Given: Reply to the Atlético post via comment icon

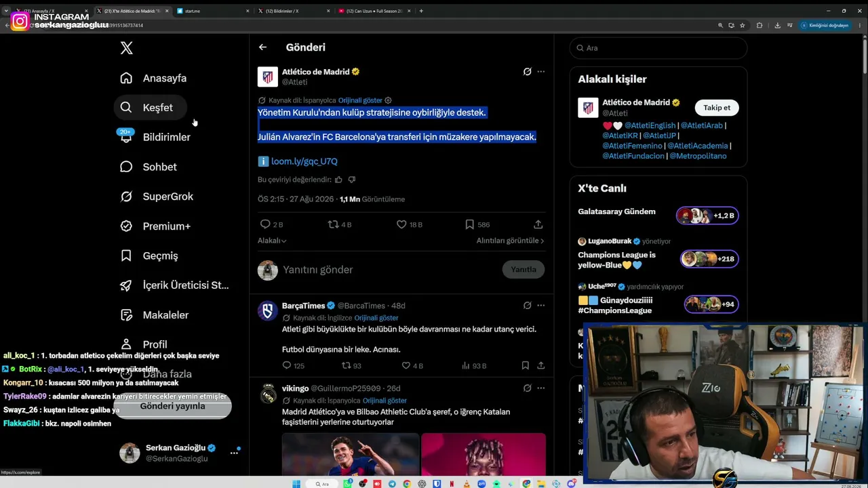Looking at the screenshot, I should pos(265,224).
